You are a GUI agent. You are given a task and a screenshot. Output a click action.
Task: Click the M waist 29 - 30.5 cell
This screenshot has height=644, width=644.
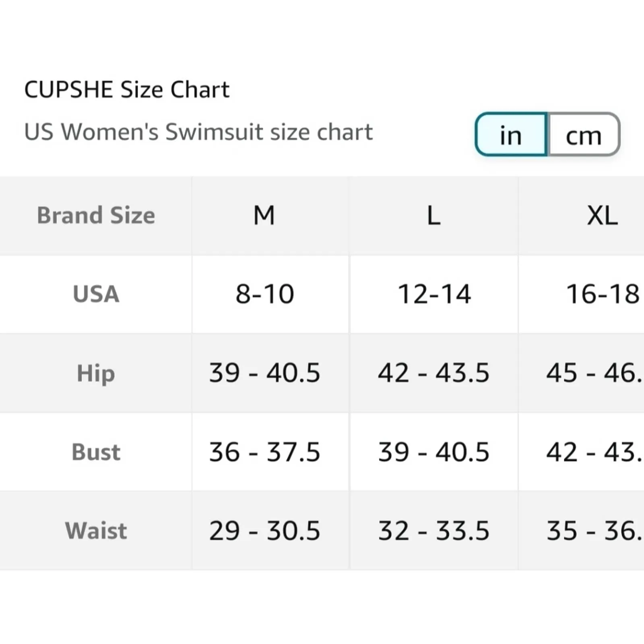pos(265,530)
